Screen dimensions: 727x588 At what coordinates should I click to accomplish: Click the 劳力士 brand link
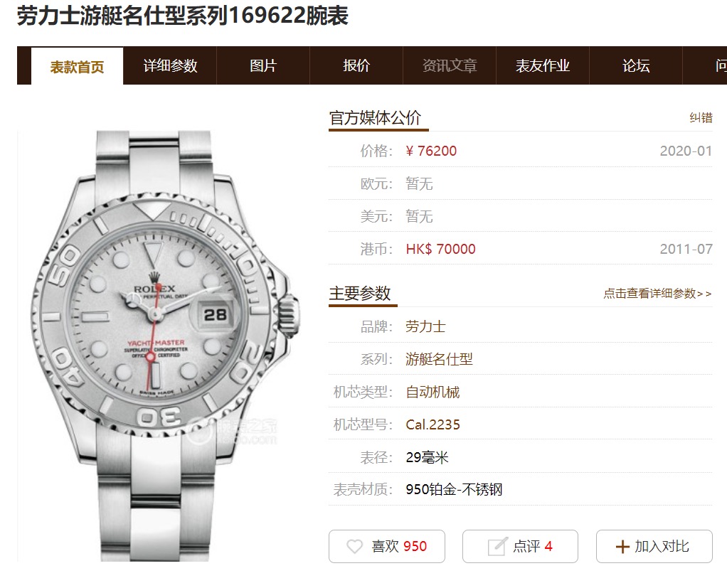(x=425, y=326)
